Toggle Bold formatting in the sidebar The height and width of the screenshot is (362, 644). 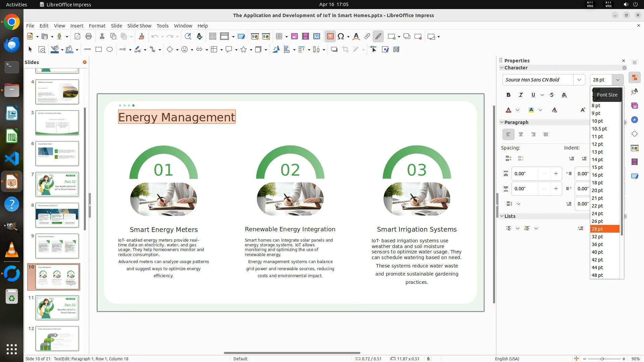pos(508,95)
